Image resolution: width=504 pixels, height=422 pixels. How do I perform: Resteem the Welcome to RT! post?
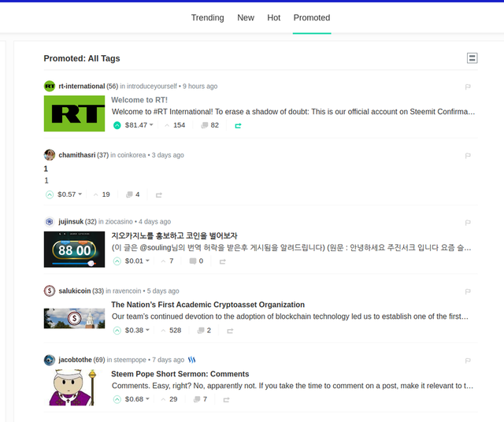pos(238,126)
